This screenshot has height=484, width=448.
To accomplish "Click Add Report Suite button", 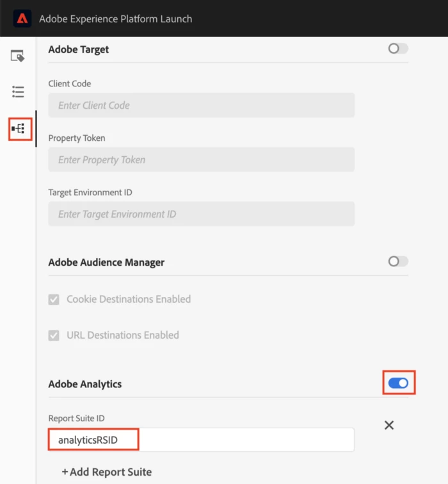I will click(x=107, y=472).
